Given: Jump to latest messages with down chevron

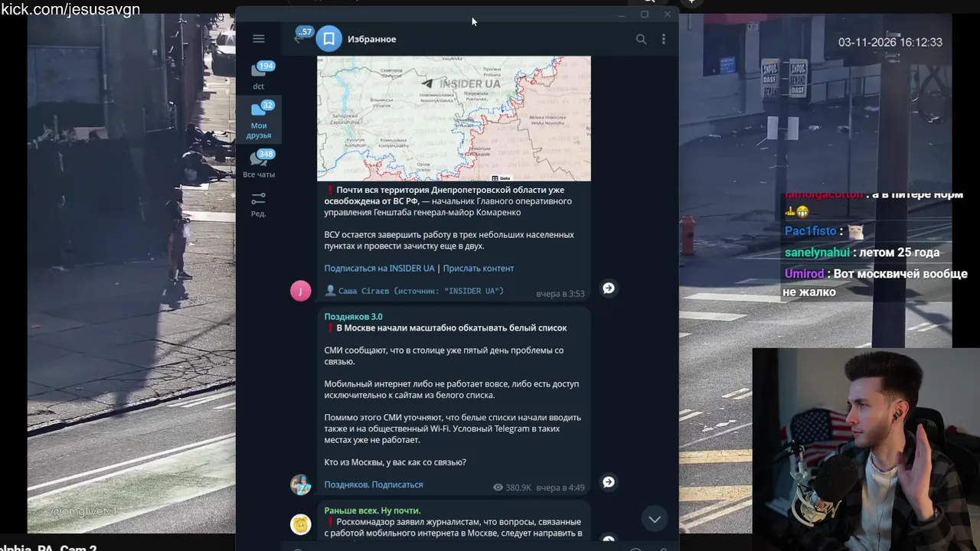Looking at the screenshot, I should [x=655, y=519].
